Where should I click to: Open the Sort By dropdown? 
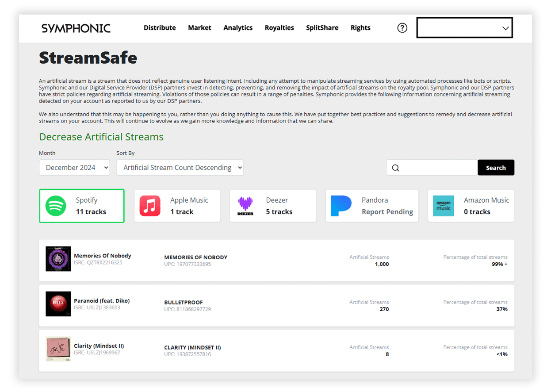pos(180,167)
